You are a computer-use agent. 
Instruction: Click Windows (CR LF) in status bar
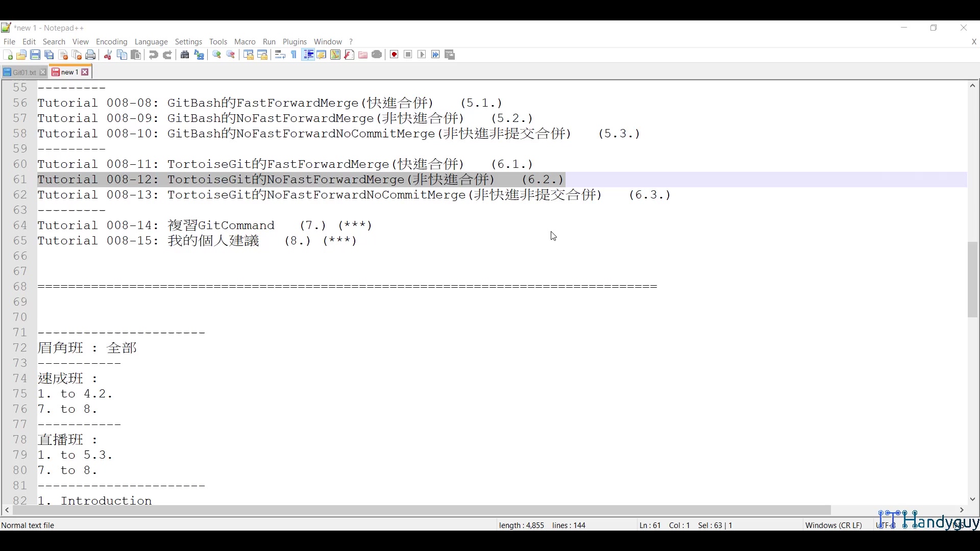click(x=833, y=525)
